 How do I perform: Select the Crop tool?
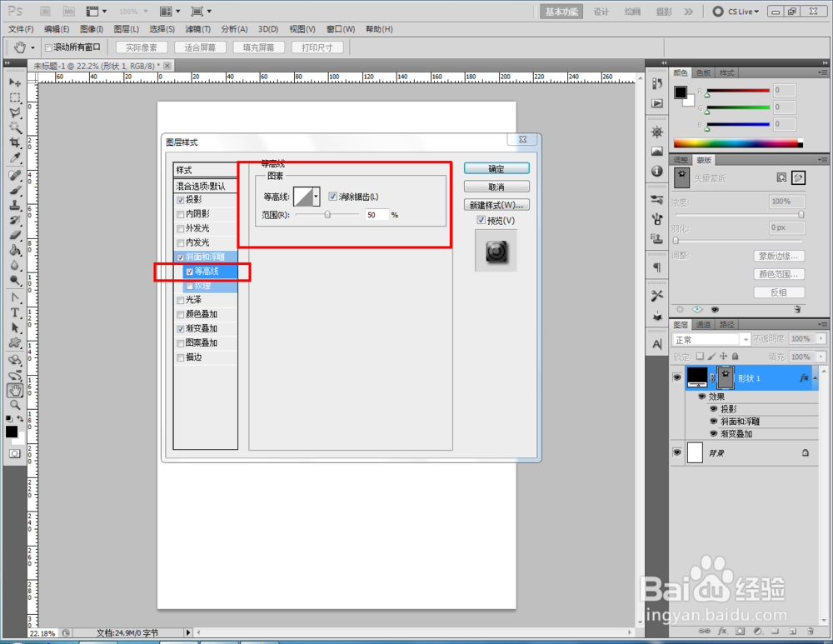(15, 142)
